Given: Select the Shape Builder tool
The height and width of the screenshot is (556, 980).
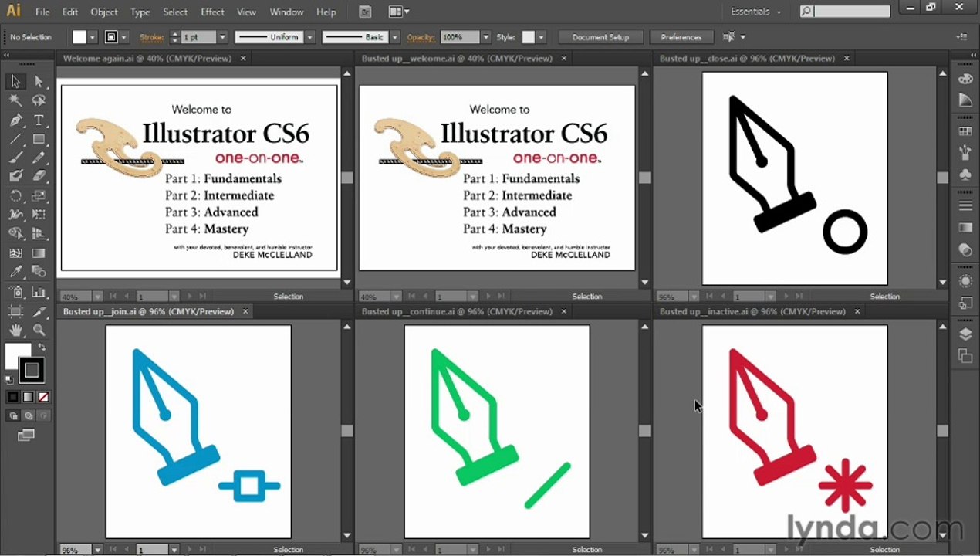Looking at the screenshot, I should 15,233.
